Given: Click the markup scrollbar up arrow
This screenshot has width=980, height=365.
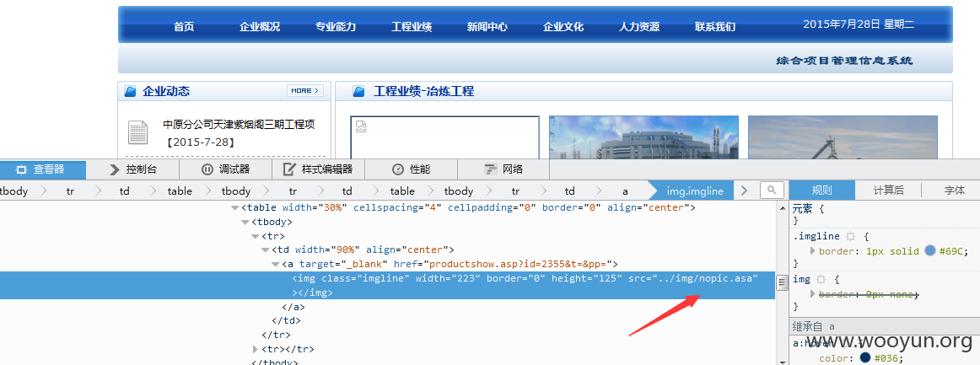Looking at the screenshot, I should [781, 207].
